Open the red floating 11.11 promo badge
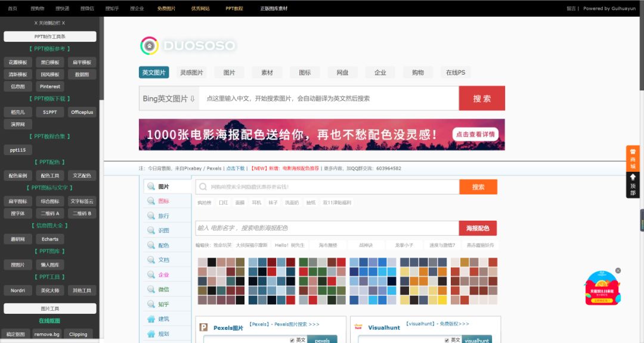The width and height of the screenshot is (644, 343). point(602,288)
